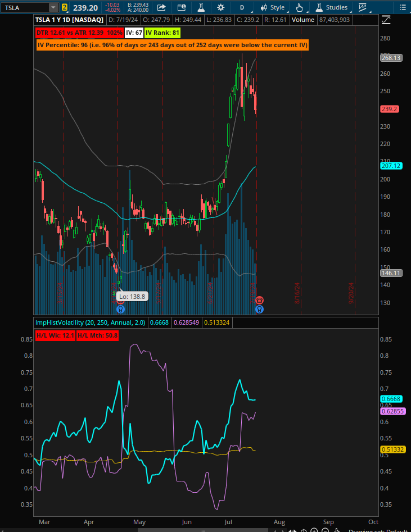The width and height of the screenshot is (411, 532).
Task: Click the blue lightbulb icon under Lo: 138.8
Action: pyautogui.click(x=120, y=310)
